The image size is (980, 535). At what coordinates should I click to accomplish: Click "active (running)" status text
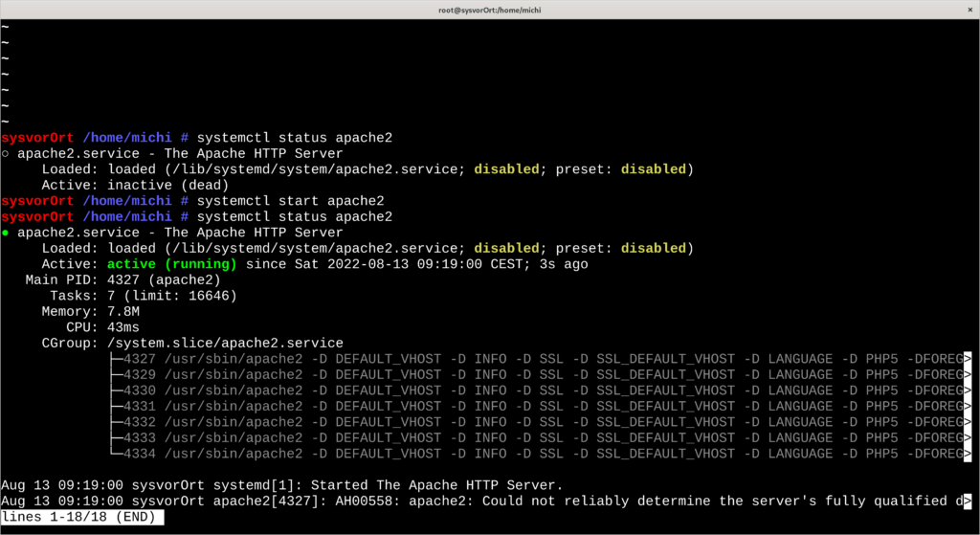point(172,264)
